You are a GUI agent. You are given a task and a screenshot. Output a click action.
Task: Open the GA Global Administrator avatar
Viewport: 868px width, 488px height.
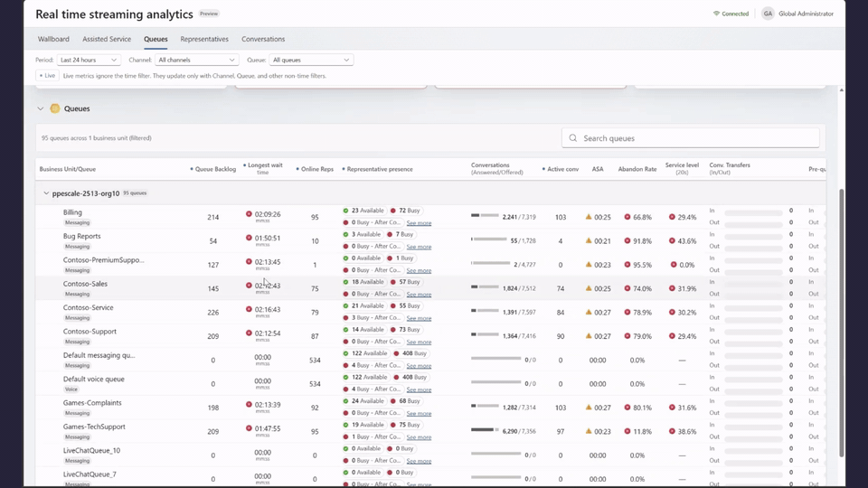[768, 14]
